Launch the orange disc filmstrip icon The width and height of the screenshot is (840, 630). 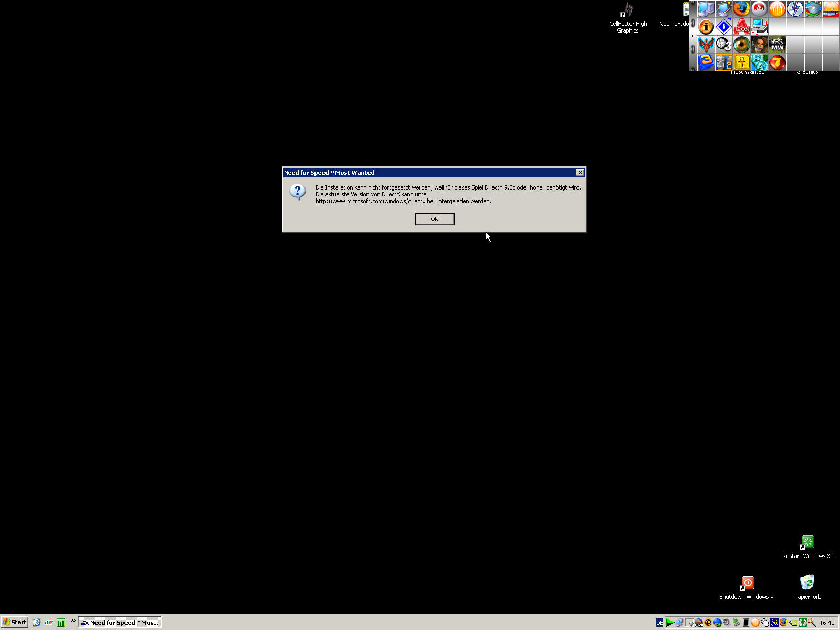pos(831,9)
